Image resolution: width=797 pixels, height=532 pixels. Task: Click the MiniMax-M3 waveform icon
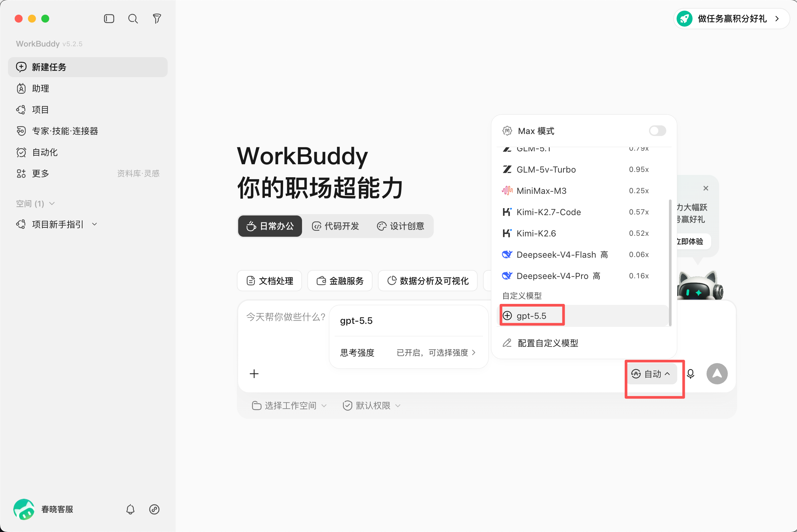pyautogui.click(x=507, y=191)
